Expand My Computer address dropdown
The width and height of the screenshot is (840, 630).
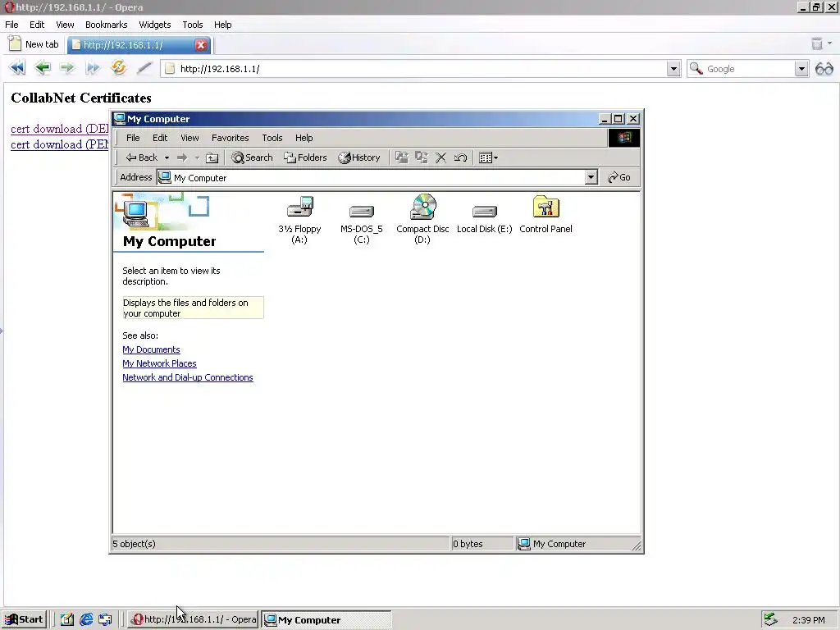(x=591, y=177)
